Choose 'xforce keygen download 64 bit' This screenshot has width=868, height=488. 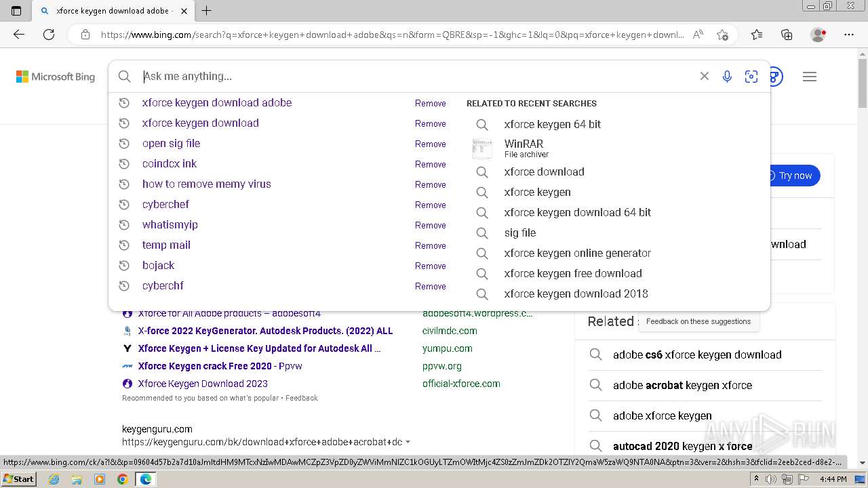(x=577, y=213)
